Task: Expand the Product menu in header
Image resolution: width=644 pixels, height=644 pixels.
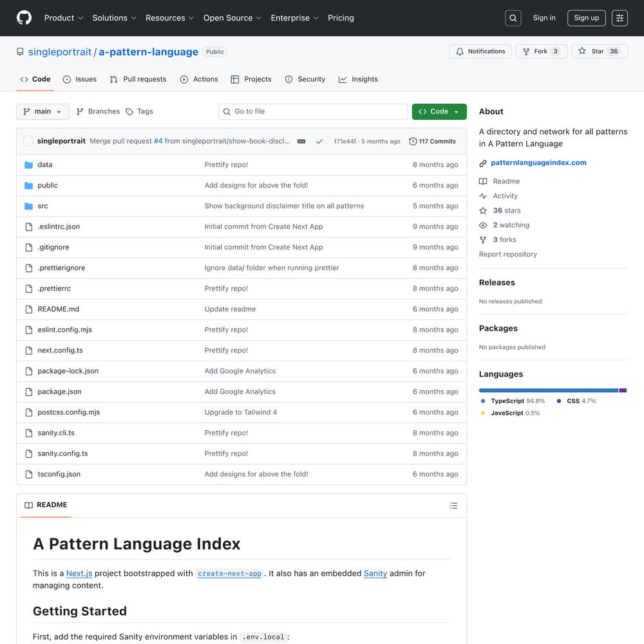Action: [63, 18]
